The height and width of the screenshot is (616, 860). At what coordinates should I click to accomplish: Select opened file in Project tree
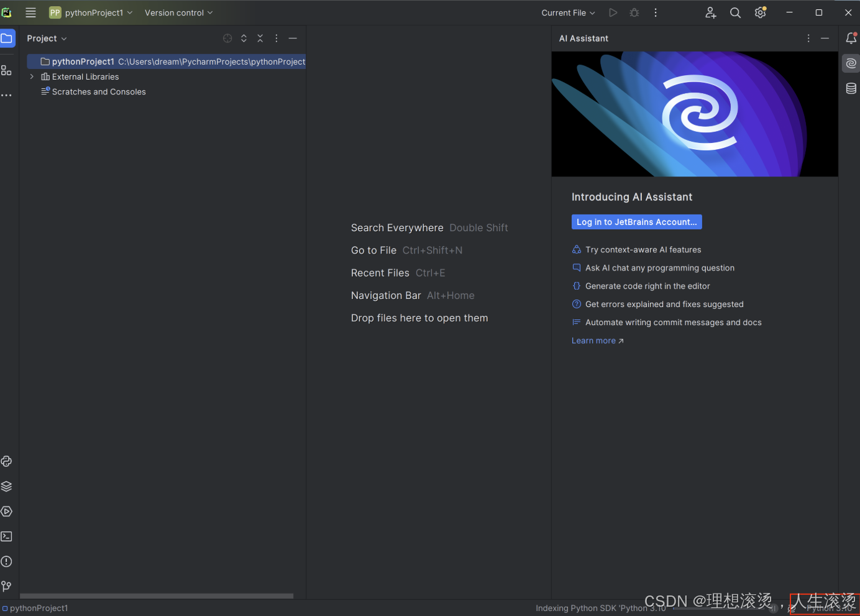pyautogui.click(x=227, y=39)
